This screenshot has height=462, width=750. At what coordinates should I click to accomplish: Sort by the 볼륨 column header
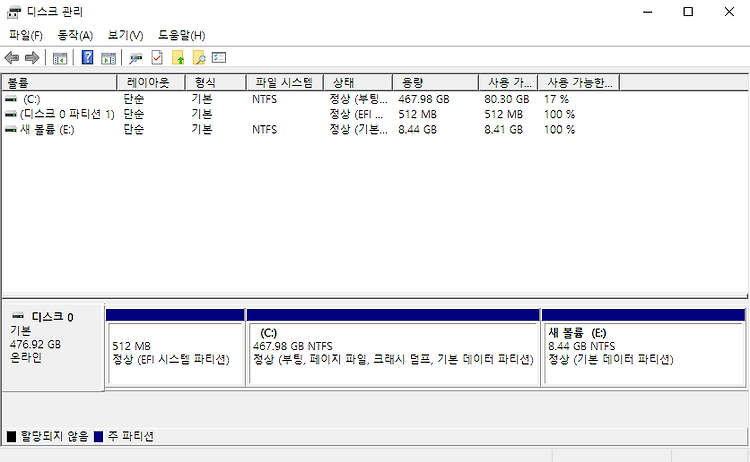point(59,83)
